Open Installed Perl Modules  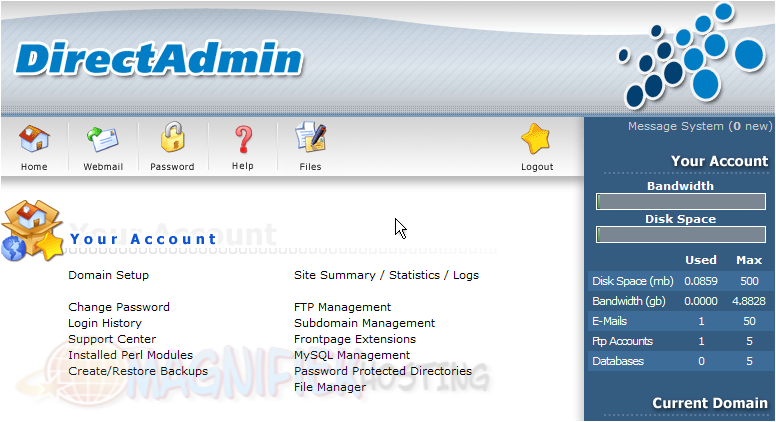(131, 355)
